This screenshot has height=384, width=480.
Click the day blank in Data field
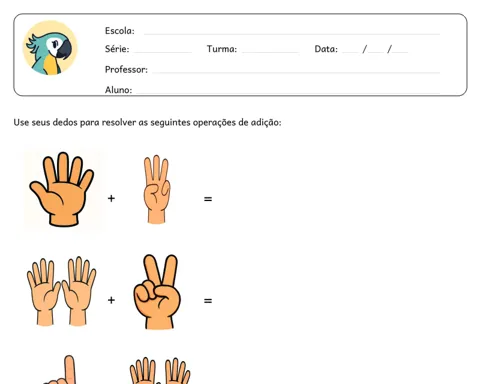(x=351, y=52)
